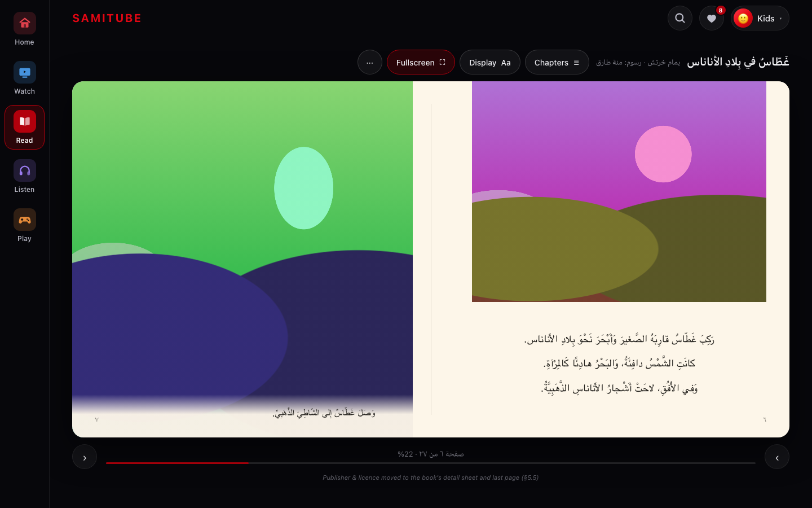Click the page number ٦ at bottom right

click(765, 419)
